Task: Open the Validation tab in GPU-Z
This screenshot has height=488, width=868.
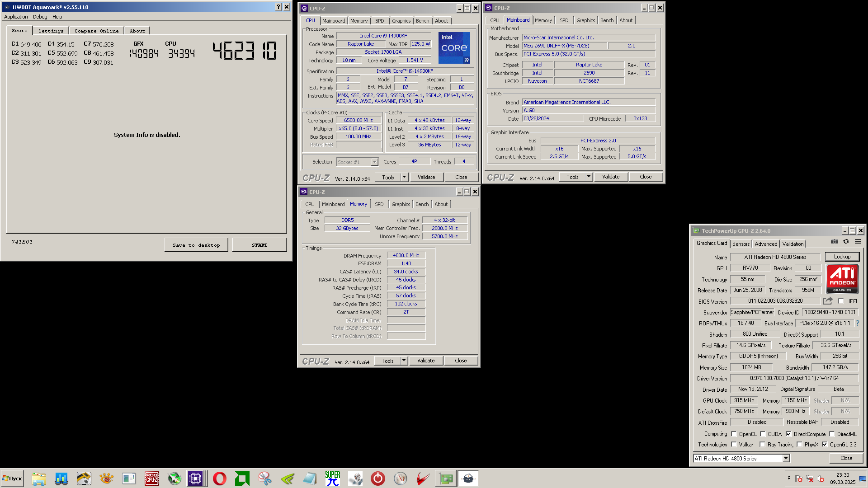Action: pos(793,244)
